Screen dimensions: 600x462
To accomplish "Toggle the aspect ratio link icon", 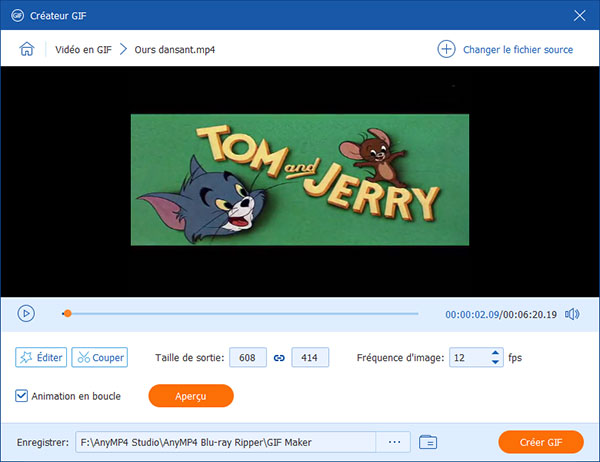I will coord(279,358).
